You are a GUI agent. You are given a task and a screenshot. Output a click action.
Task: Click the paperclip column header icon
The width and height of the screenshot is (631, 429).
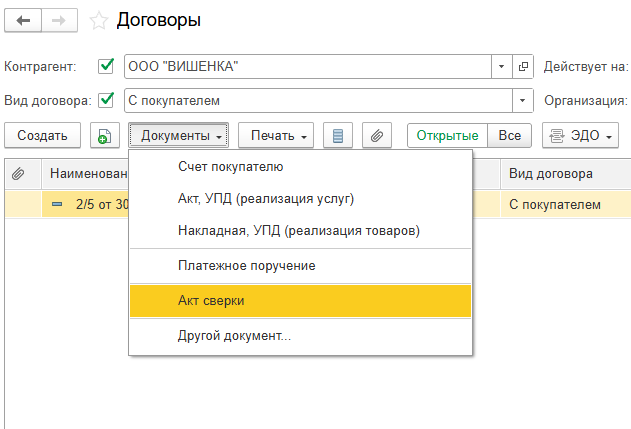[18, 173]
